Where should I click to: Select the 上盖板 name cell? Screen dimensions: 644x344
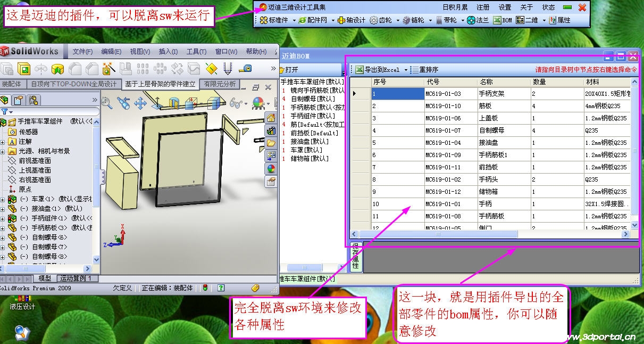click(x=503, y=118)
